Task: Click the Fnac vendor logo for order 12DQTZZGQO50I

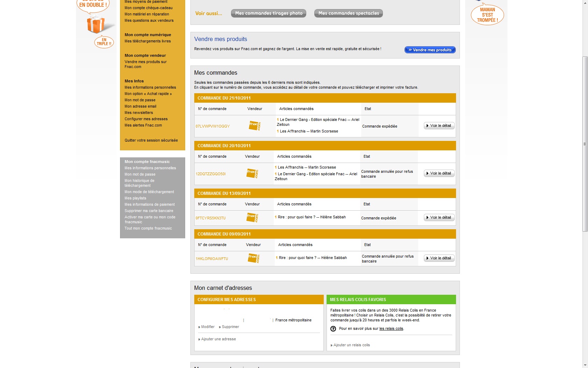Action: [x=252, y=173]
